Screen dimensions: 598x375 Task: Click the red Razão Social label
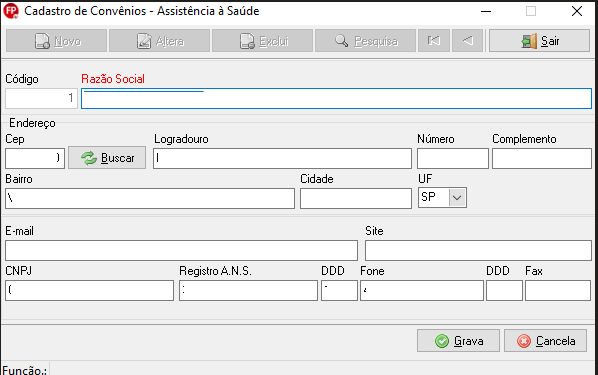[x=113, y=79]
